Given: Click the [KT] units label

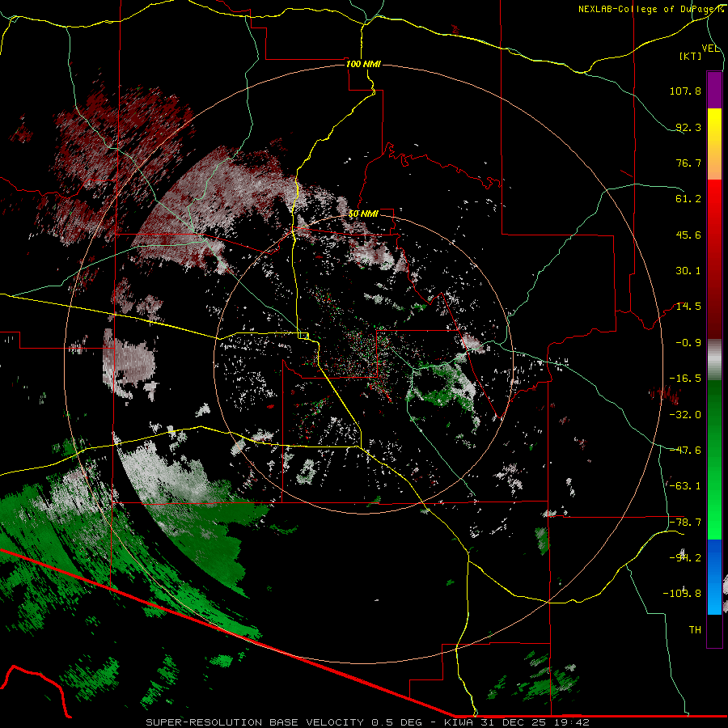Looking at the screenshot, I should click(691, 56).
